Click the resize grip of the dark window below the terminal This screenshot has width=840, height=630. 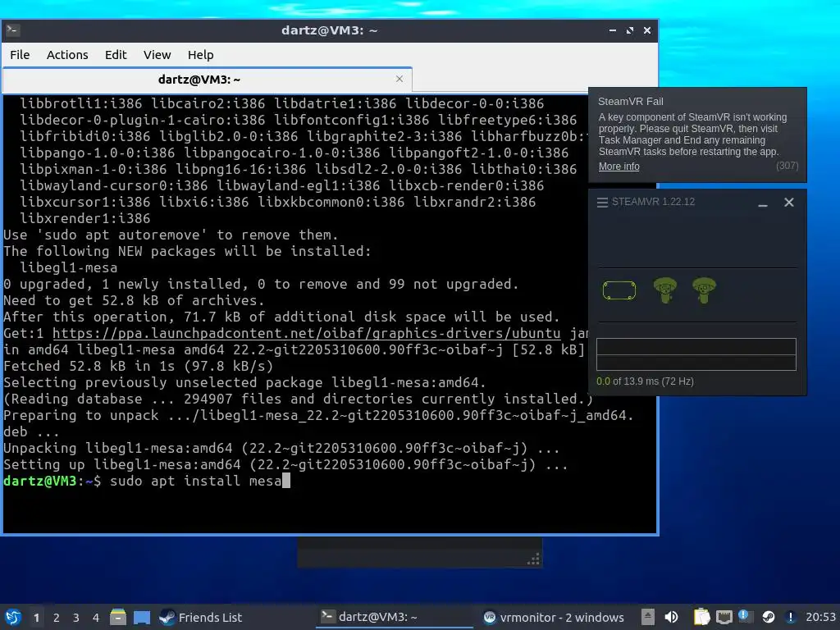[533, 559]
